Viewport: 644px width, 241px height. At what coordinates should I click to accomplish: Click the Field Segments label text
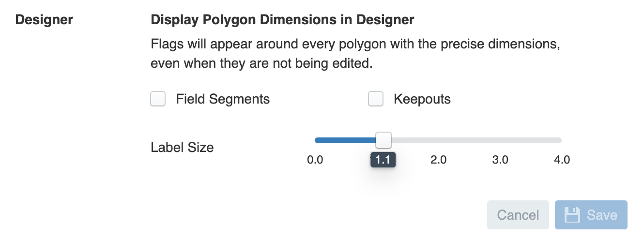pyautogui.click(x=223, y=99)
